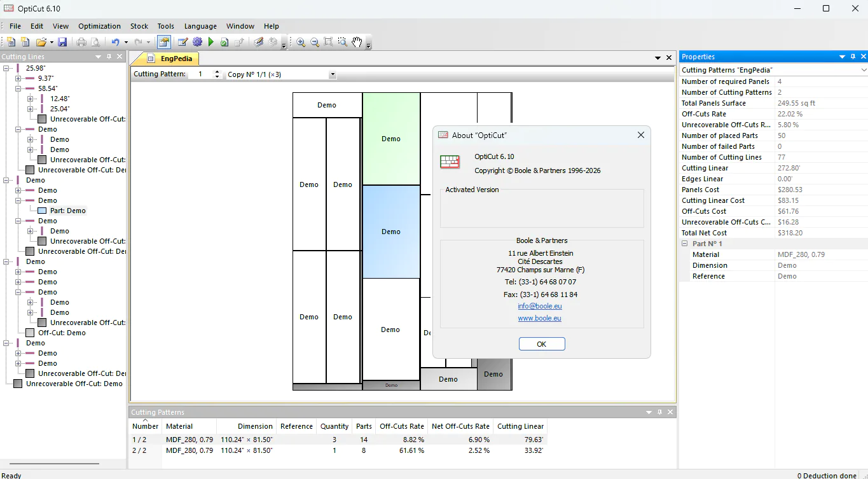Open the View menu
This screenshot has height=479, width=868.
pos(60,26)
